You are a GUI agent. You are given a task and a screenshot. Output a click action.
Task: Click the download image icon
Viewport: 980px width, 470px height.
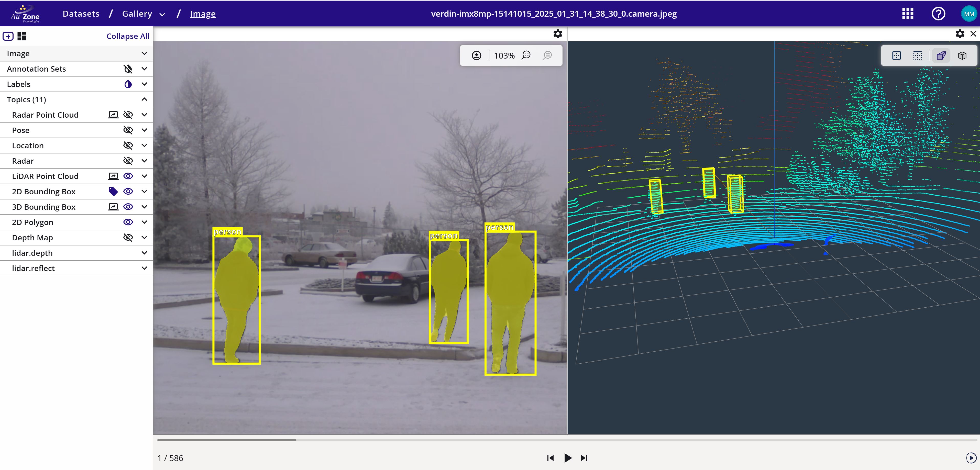click(476, 55)
